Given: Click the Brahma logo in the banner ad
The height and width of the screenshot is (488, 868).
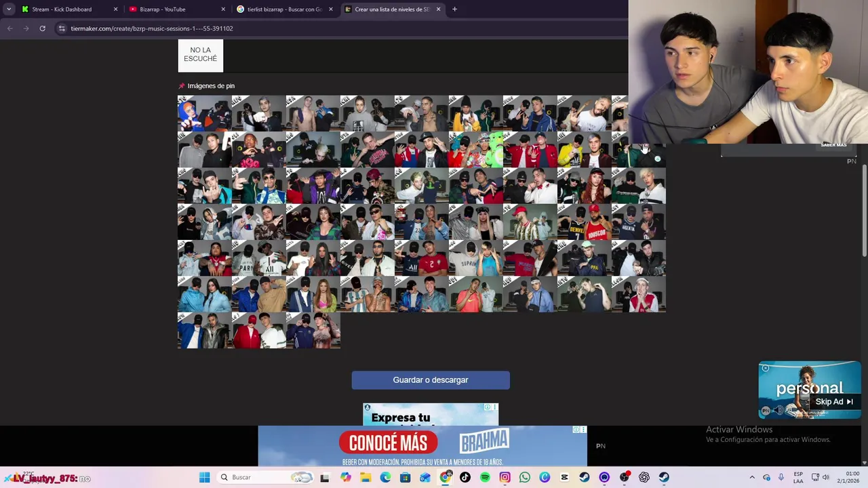Looking at the screenshot, I should [x=484, y=441].
